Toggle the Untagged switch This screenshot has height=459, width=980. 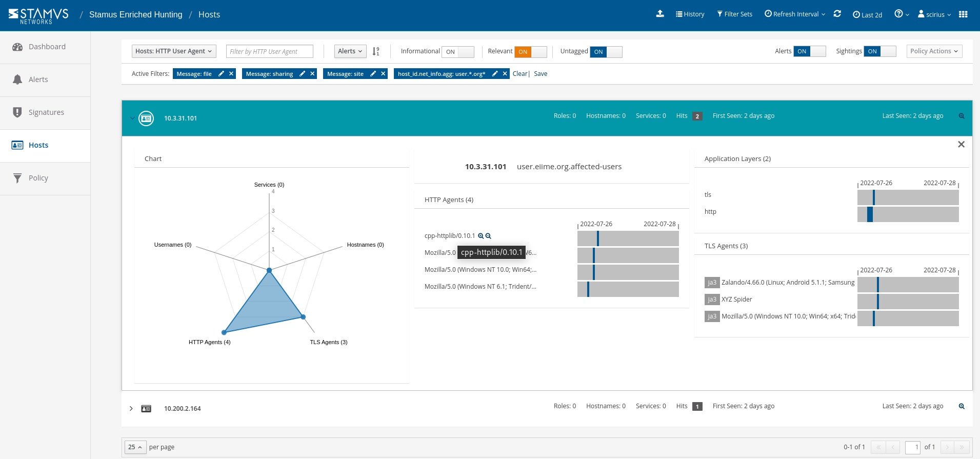[606, 52]
